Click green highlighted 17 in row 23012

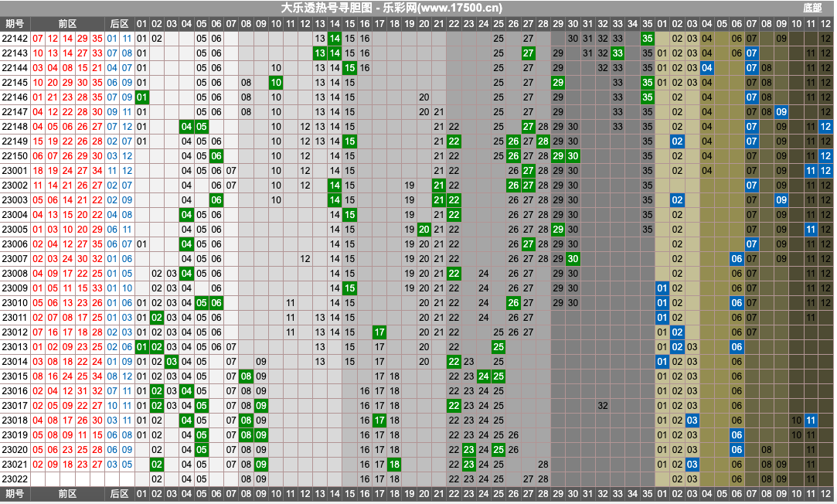pyautogui.click(x=379, y=332)
